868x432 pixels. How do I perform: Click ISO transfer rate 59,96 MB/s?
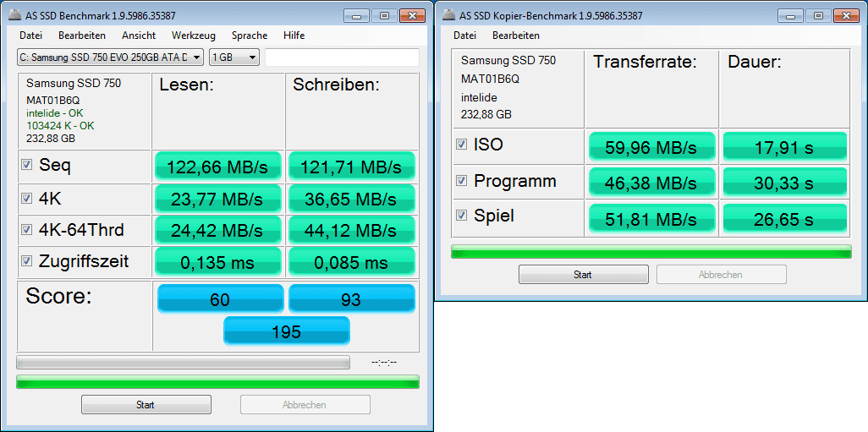click(x=652, y=146)
